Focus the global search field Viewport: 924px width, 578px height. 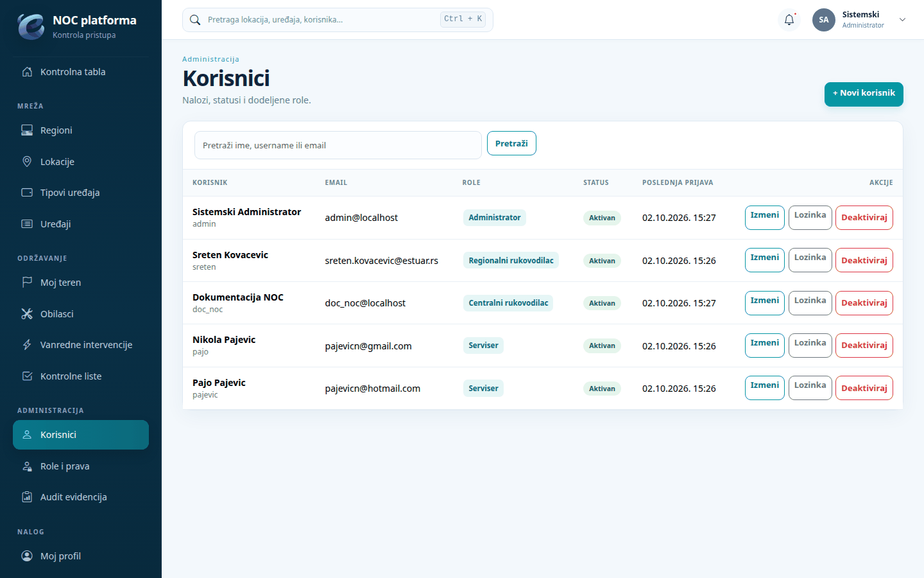coord(338,20)
